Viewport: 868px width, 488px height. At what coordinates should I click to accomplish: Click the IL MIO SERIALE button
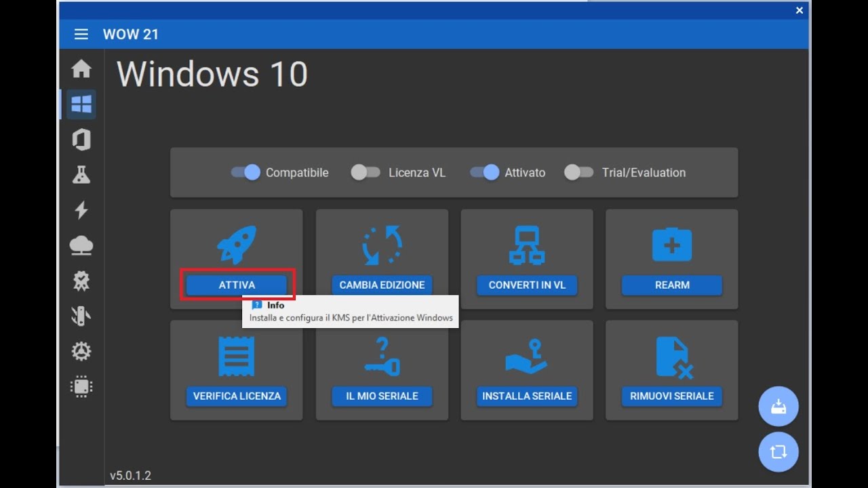[382, 396]
